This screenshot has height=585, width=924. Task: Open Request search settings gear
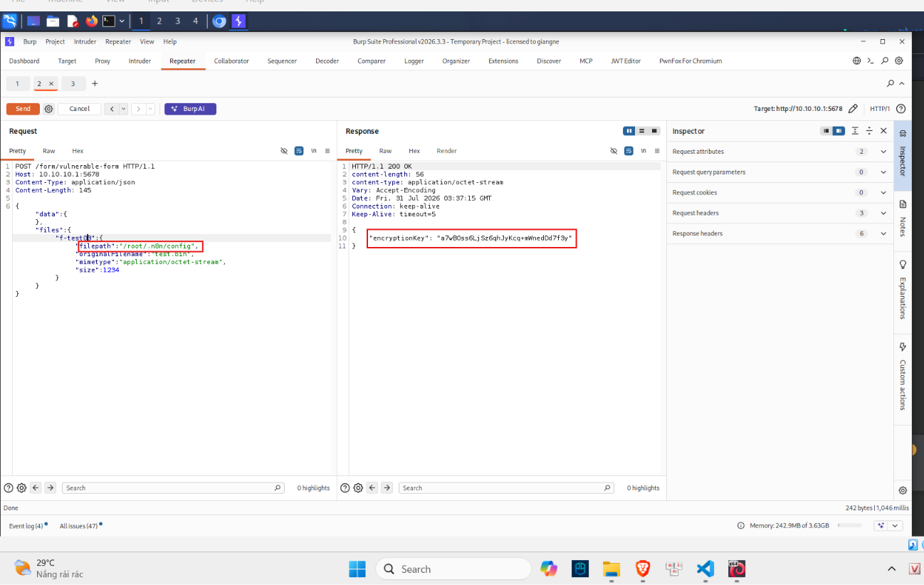(21, 488)
